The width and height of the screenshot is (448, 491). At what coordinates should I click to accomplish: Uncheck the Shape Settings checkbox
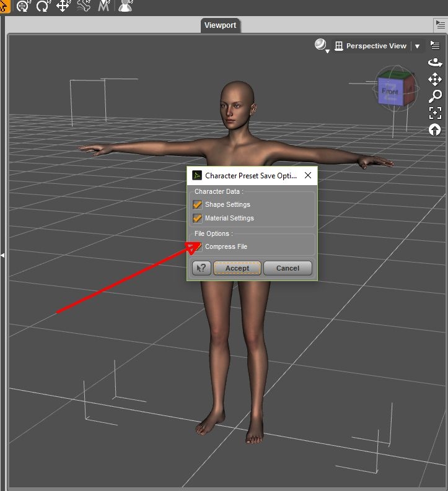click(198, 204)
